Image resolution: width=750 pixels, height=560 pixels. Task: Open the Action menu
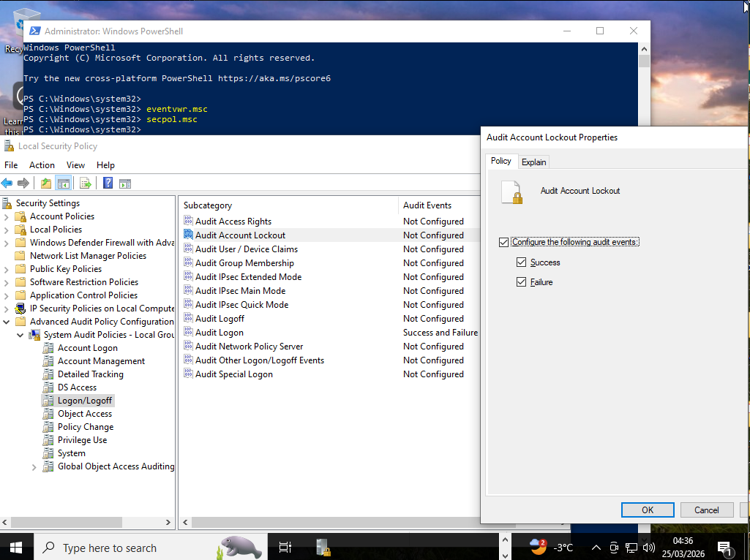[x=42, y=165]
